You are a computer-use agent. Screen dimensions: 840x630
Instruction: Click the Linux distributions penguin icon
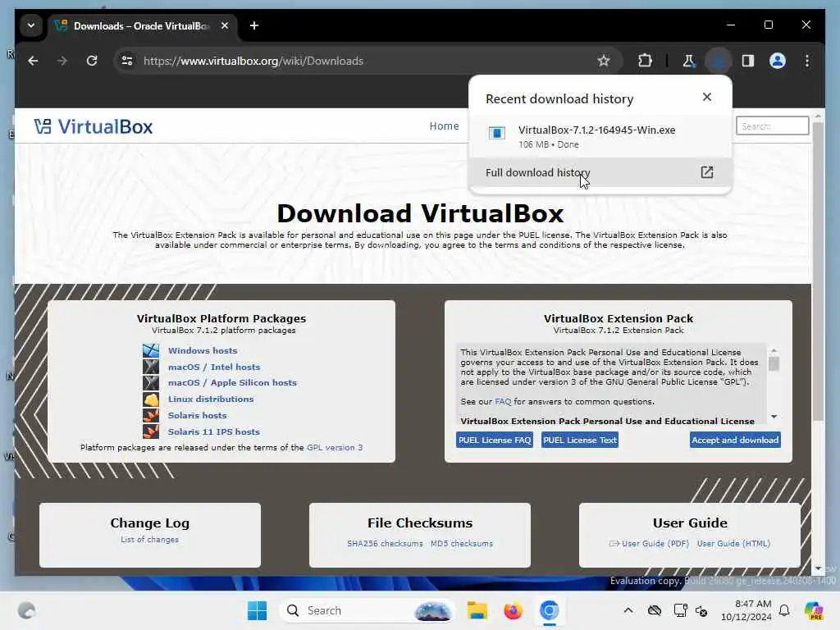click(x=151, y=399)
